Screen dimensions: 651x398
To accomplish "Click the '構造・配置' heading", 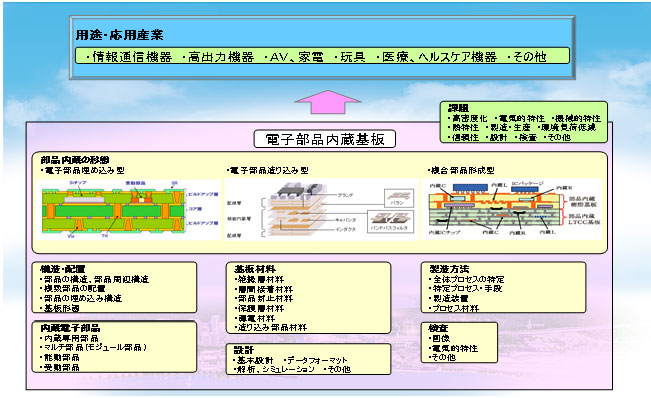I will pos(63,269).
